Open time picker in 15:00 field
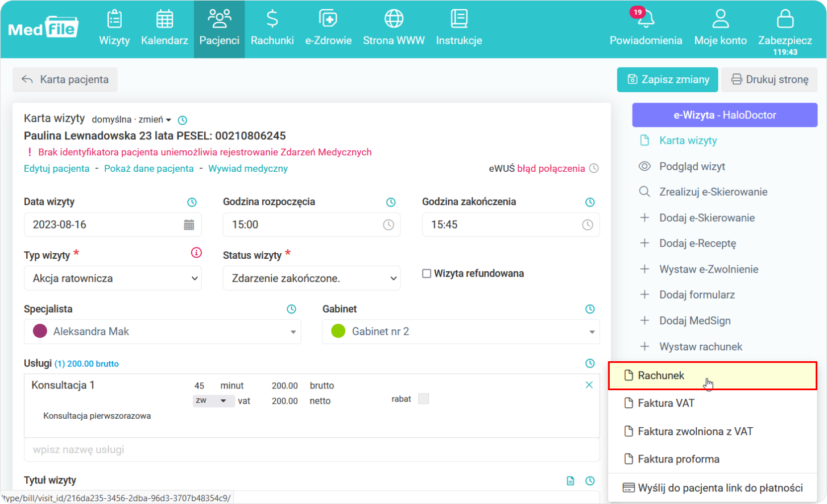This screenshot has width=827, height=504. pyautogui.click(x=388, y=225)
